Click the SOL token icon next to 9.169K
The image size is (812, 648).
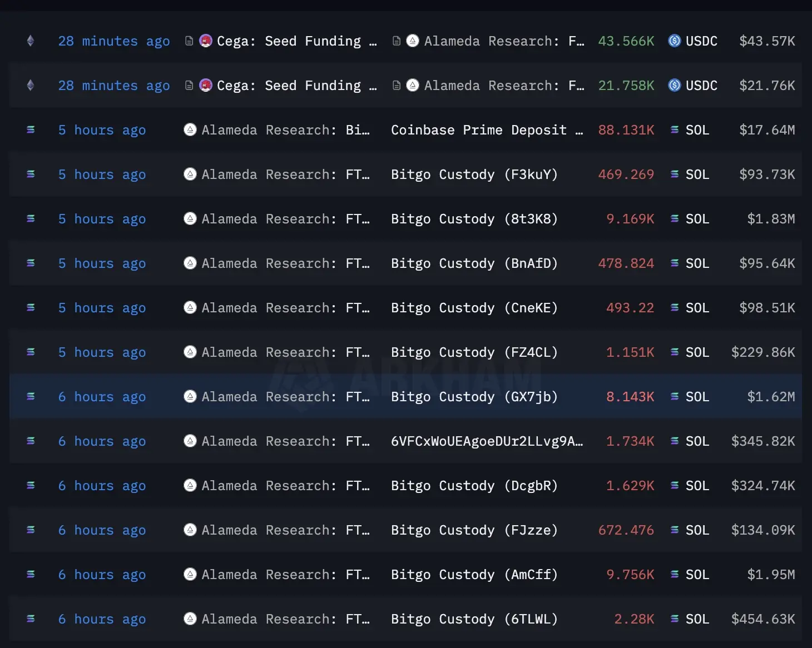[x=675, y=218]
